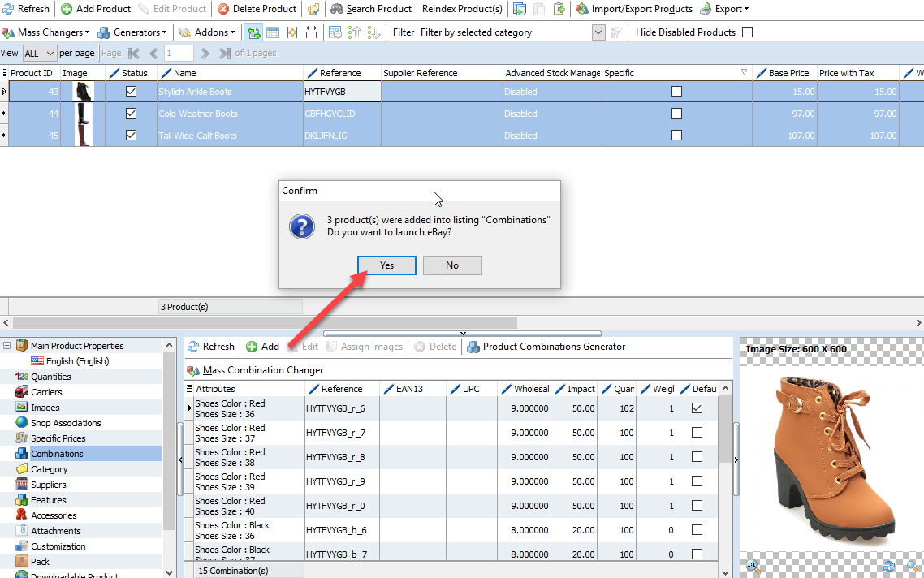Toggle the Hide Disabled Products checkbox
The height and width of the screenshot is (578, 924).
point(747,32)
